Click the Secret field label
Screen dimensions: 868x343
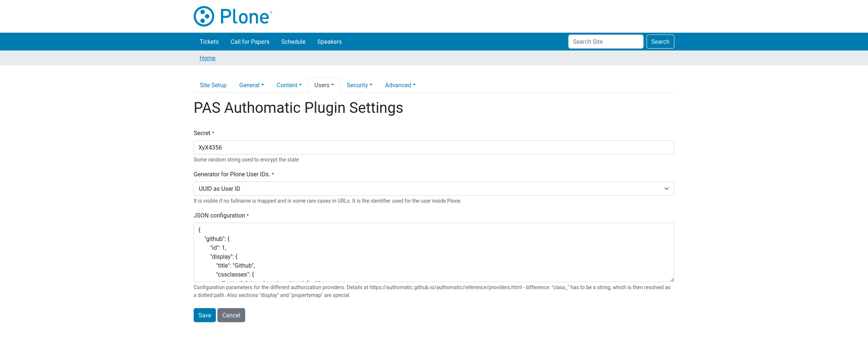tap(202, 133)
